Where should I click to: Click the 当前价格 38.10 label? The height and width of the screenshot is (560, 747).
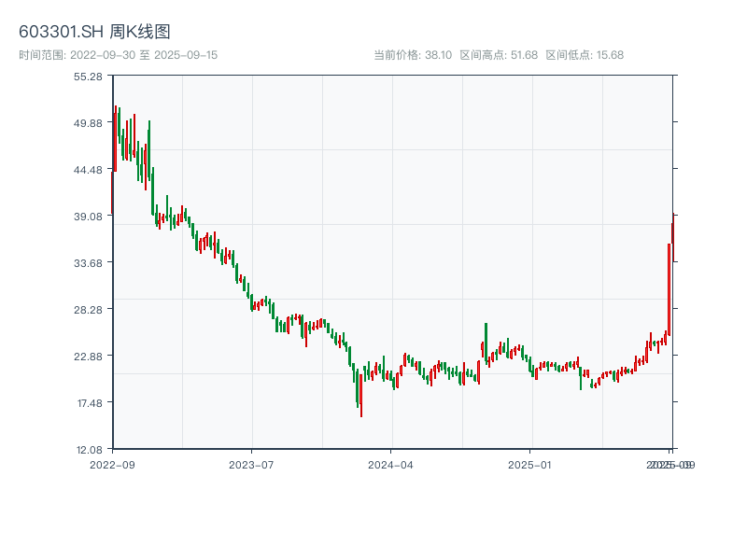413,55
